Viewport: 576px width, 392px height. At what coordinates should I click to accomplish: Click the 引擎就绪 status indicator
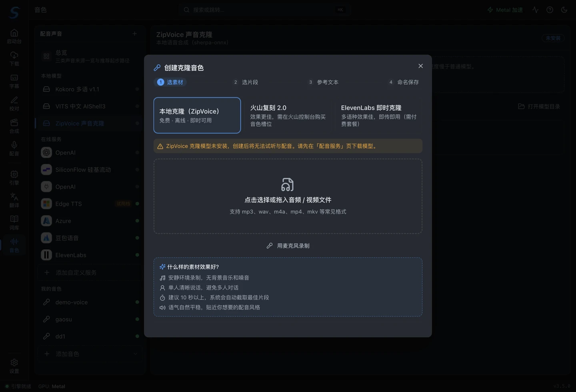coord(18,386)
